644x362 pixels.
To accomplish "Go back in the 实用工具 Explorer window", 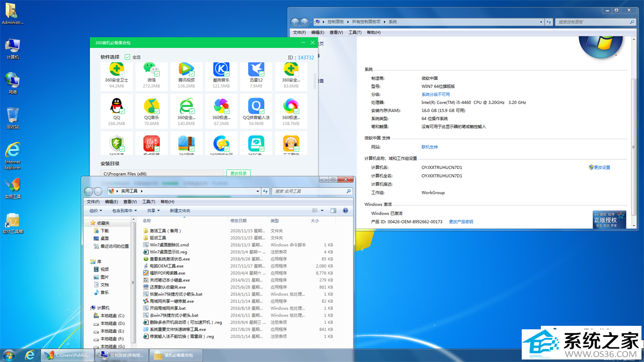I will (89, 191).
